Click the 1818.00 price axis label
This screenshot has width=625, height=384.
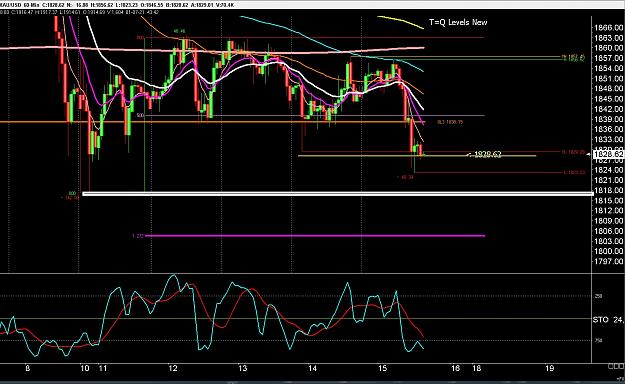[x=609, y=190]
